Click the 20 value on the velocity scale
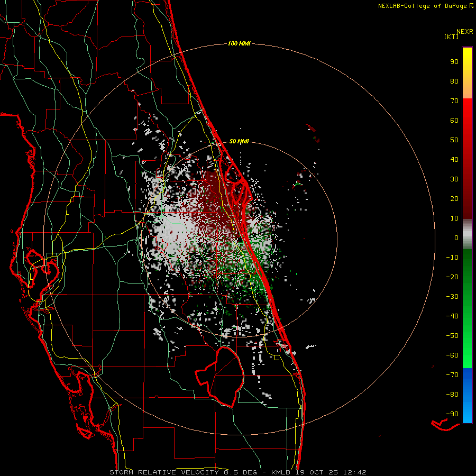The height and width of the screenshot is (476, 476). 454,199
